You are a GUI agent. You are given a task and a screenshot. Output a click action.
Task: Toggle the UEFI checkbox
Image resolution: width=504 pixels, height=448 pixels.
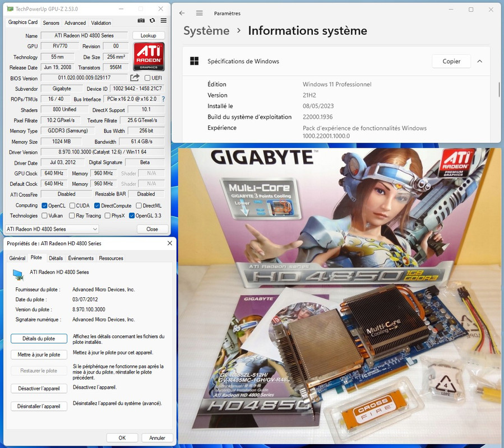click(147, 78)
